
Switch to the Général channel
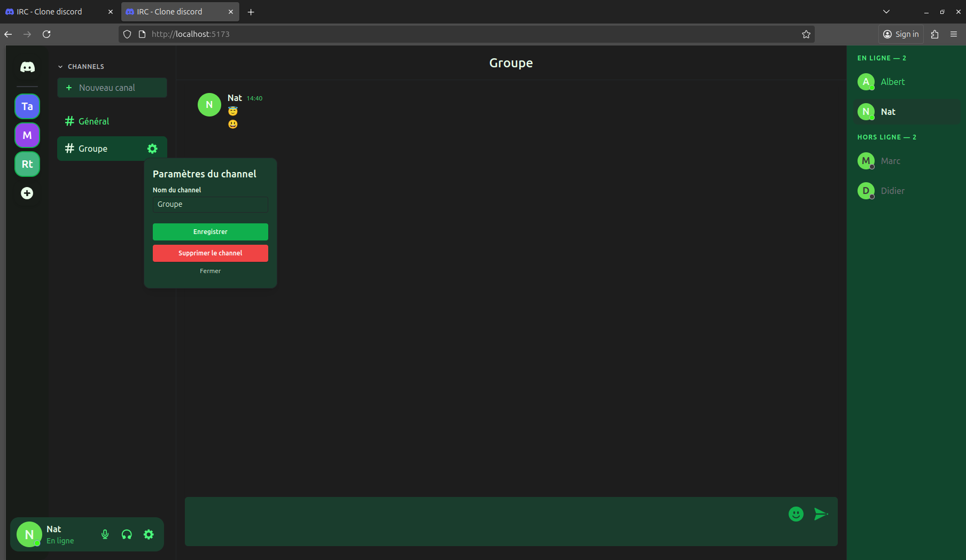(x=94, y=121)
